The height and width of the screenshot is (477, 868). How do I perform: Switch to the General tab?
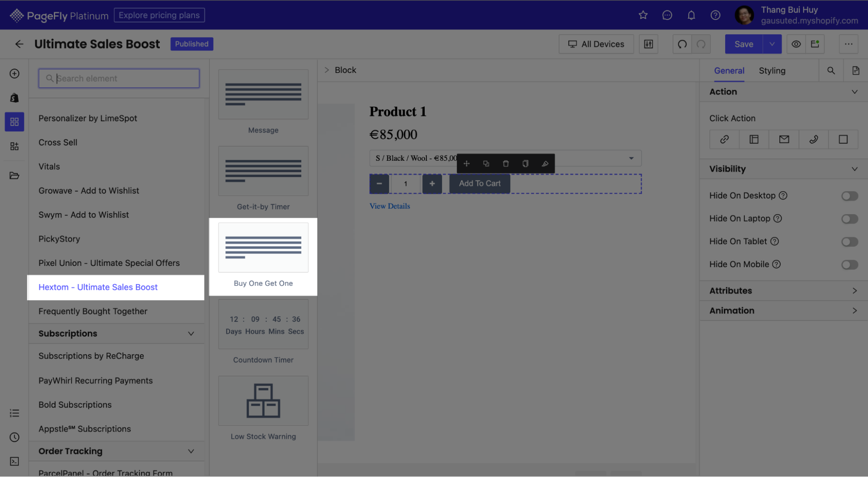(x=729, y=70)
